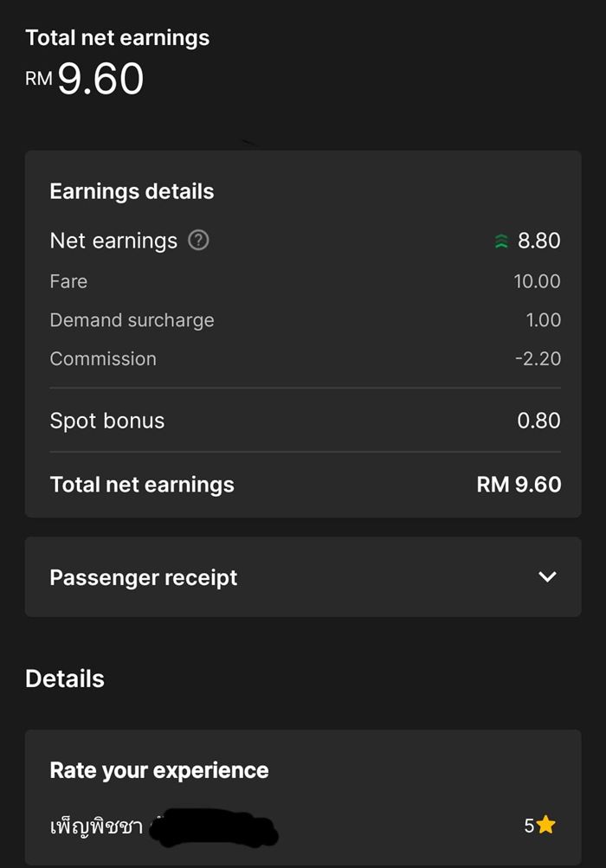Click the Spot bonus 0.80 amount
606x868 pixels.
538,421
